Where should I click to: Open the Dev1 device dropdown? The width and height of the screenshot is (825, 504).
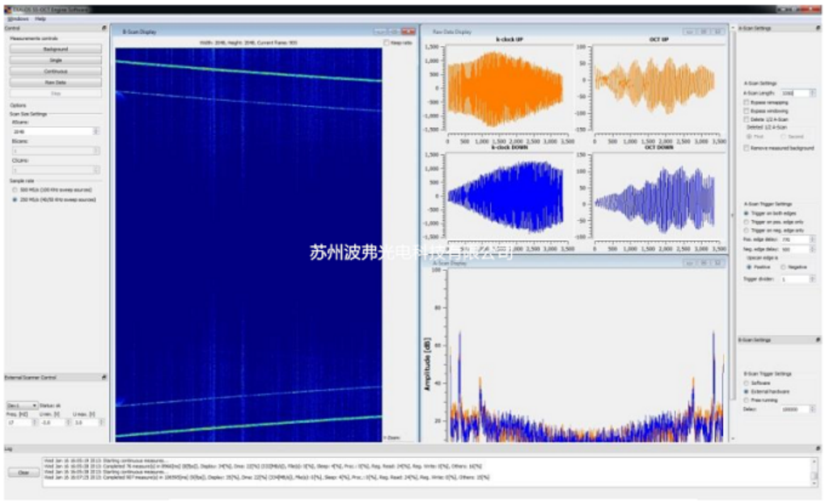point(22,404)
